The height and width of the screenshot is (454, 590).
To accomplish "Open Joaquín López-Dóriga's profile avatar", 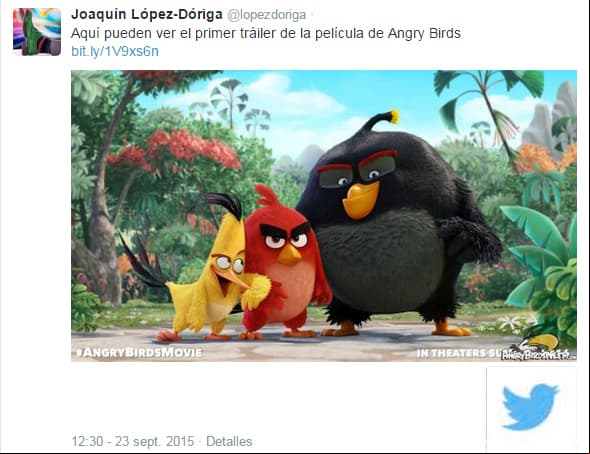I will pyautogui.click(x=37, y=32).
